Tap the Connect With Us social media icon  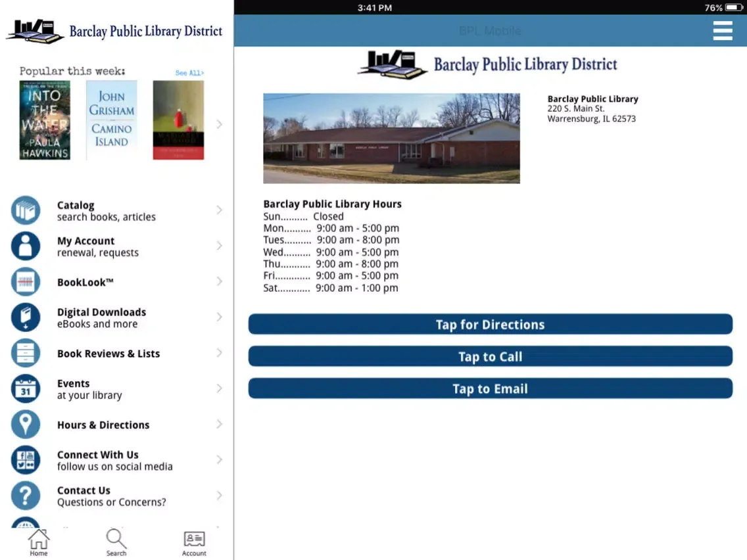(26, 460)
